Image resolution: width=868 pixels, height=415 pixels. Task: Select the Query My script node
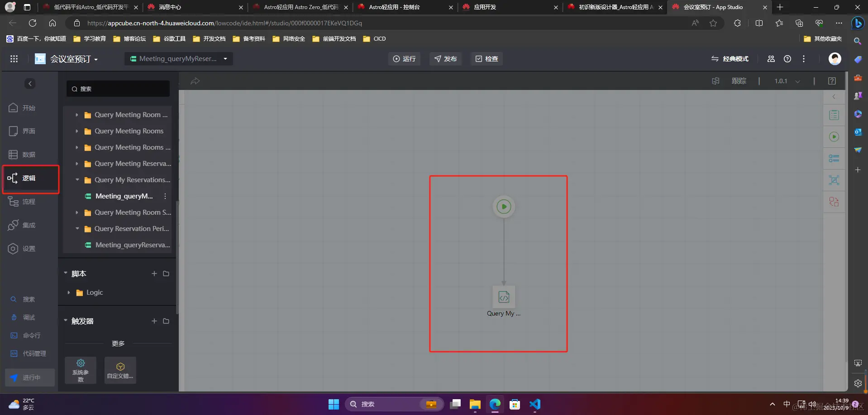coord(504,297)
